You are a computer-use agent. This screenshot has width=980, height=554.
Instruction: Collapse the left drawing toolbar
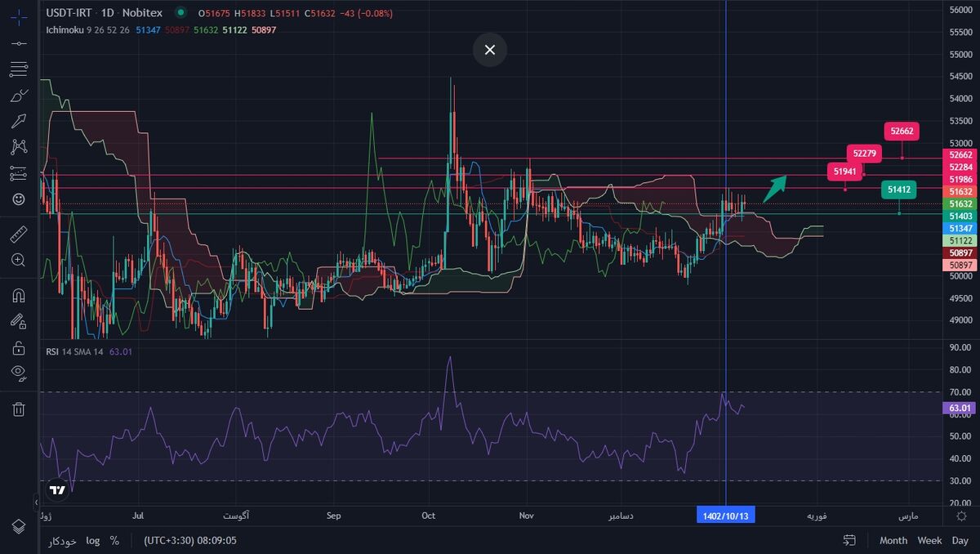[36, 502]
